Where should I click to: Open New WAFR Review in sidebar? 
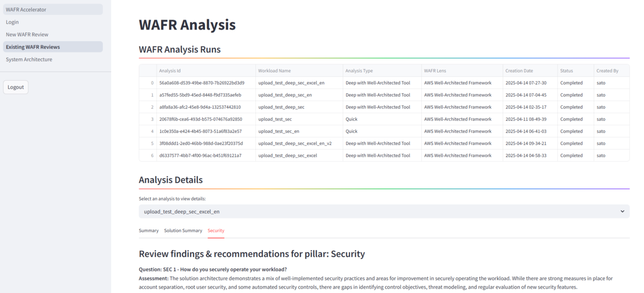coord(53,34)
